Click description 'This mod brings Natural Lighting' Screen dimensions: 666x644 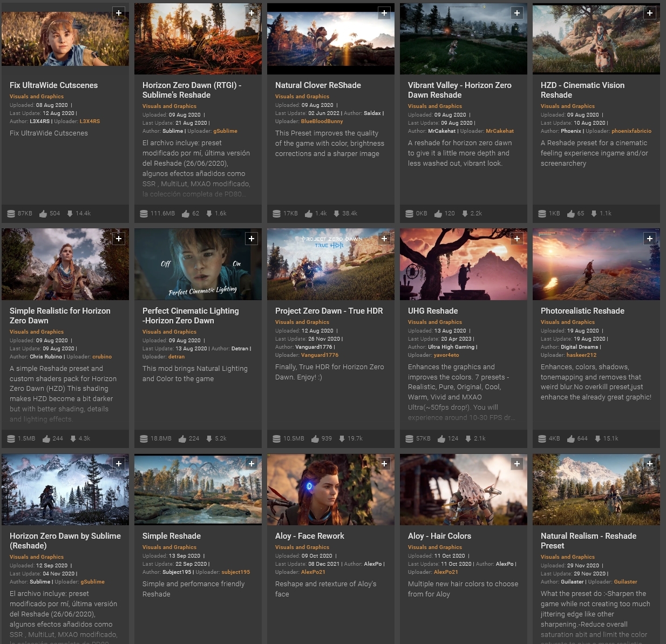195,374
